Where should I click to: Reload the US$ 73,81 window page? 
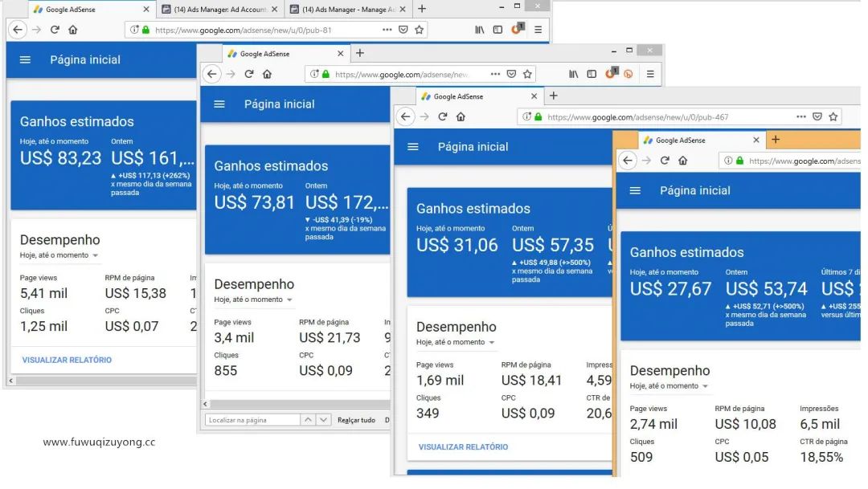click(249, 74)
